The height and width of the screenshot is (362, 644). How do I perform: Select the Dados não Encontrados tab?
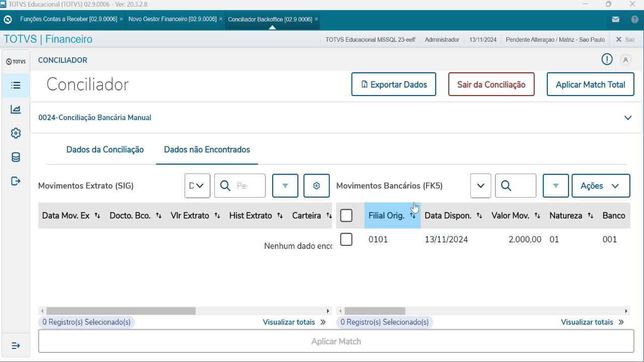pyautogui.click(x=207, y=149)
